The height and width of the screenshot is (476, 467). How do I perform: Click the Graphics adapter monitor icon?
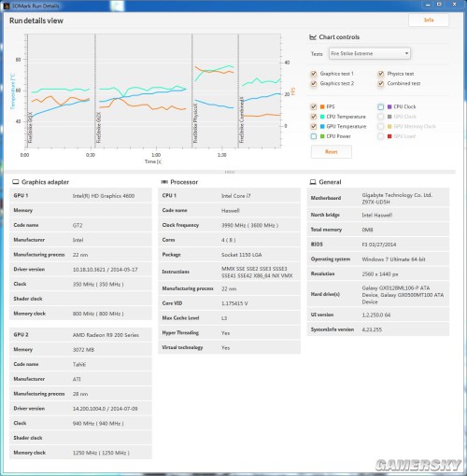click(x=15, y=182)
